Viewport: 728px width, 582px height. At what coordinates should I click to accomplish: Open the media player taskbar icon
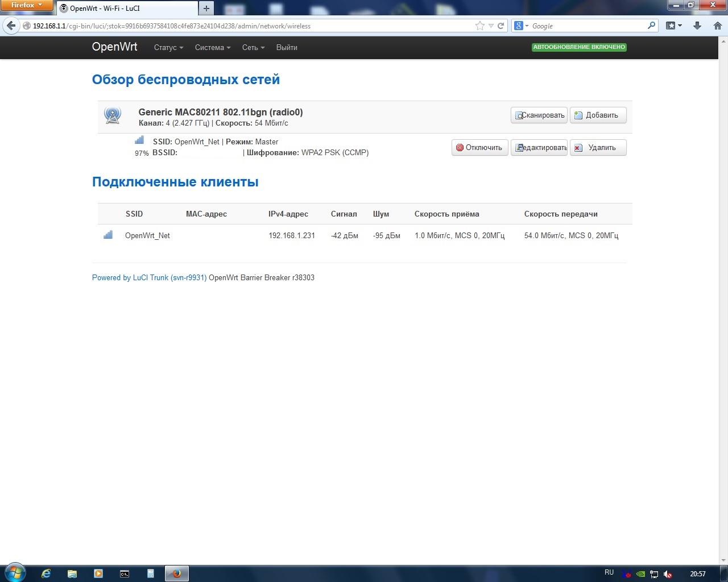tap(98, 573)
